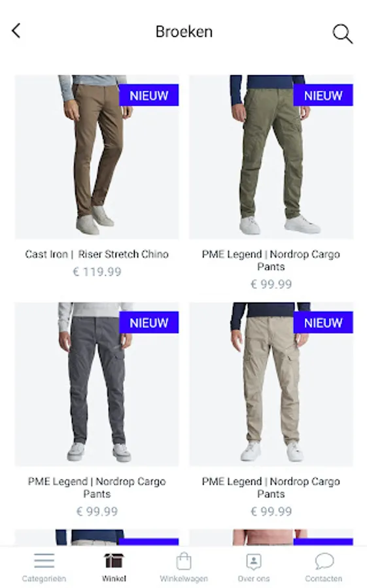Tap the Winkel shop box icon

coord(114,561)
